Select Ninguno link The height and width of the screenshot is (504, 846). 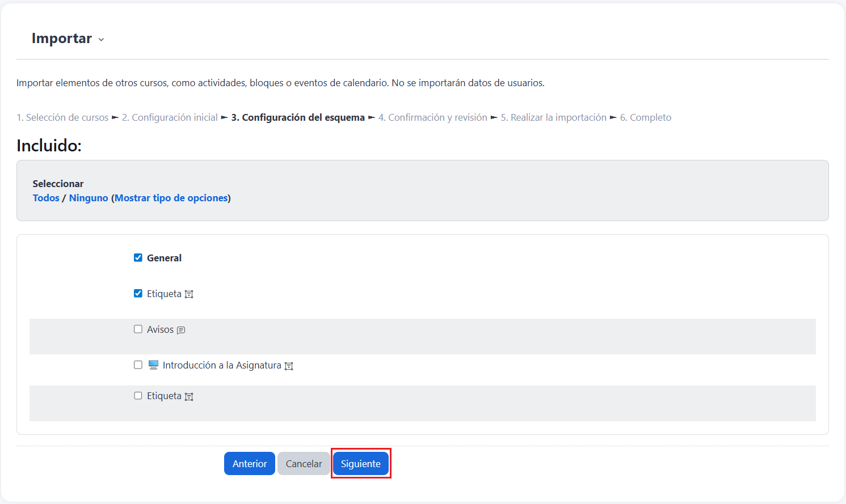89,198
